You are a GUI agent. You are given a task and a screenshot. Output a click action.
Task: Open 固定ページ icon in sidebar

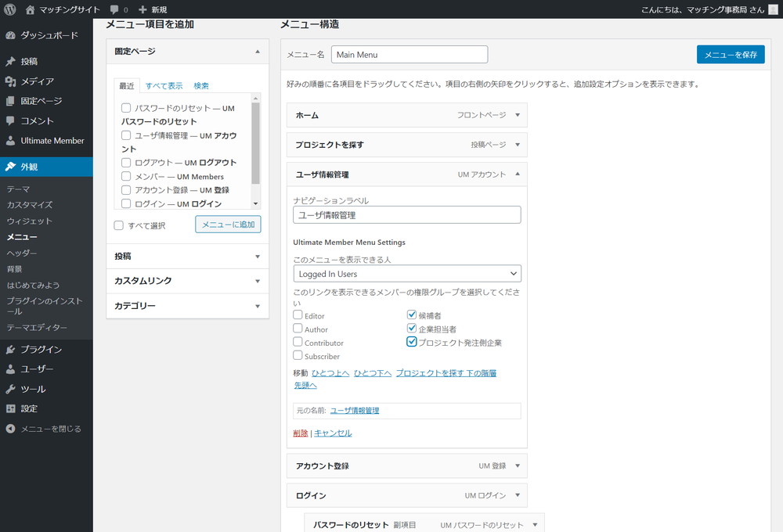pyautogui.click(x=10, y=101)
